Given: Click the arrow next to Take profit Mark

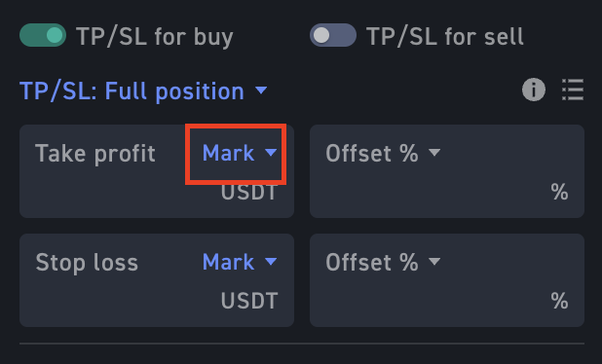Looking at the screenshot, I should (271, 153).
